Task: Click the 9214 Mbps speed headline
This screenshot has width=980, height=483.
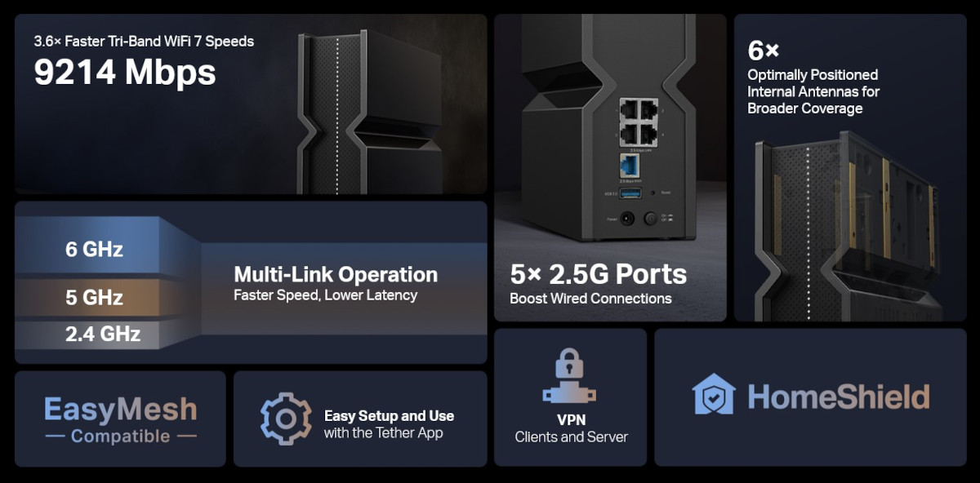Action: [125, 72]
